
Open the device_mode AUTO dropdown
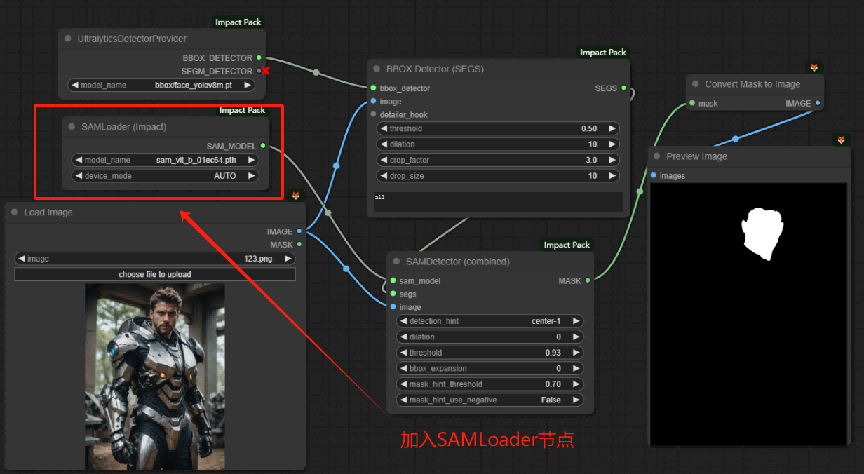pos(165,176)
